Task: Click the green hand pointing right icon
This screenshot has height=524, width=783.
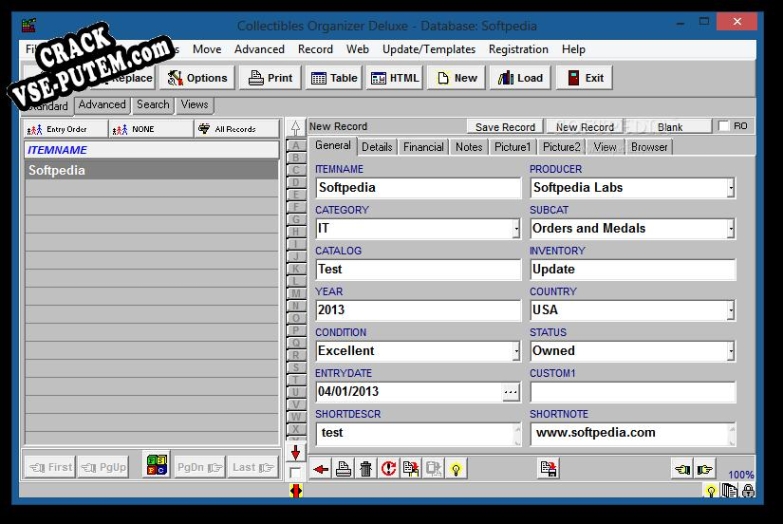Action: (x=705, y=469)
